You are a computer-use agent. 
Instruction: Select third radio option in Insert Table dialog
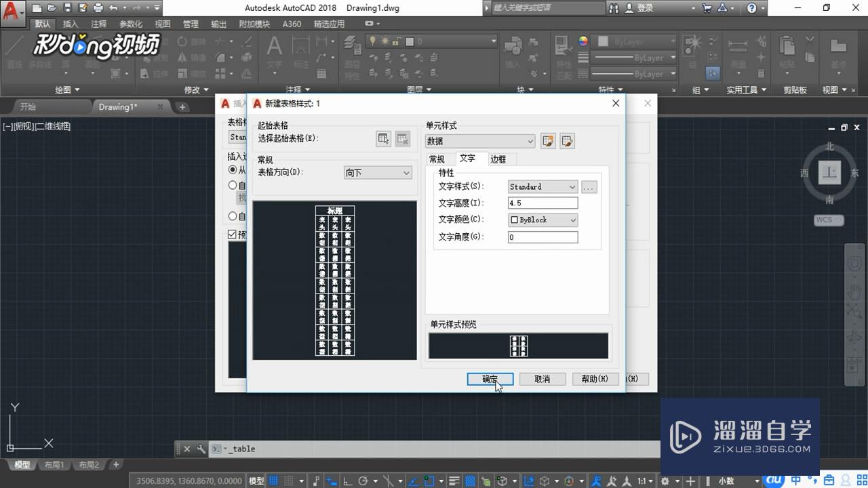tap(233, 216)
